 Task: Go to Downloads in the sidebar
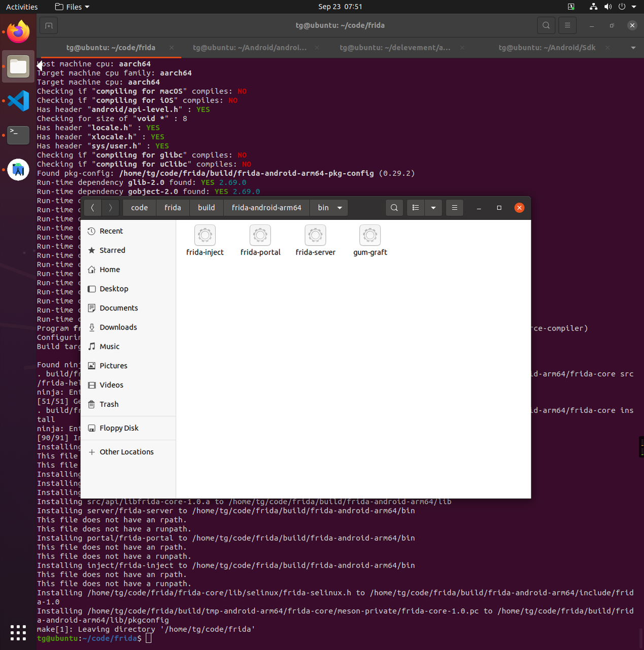(118, 328)
